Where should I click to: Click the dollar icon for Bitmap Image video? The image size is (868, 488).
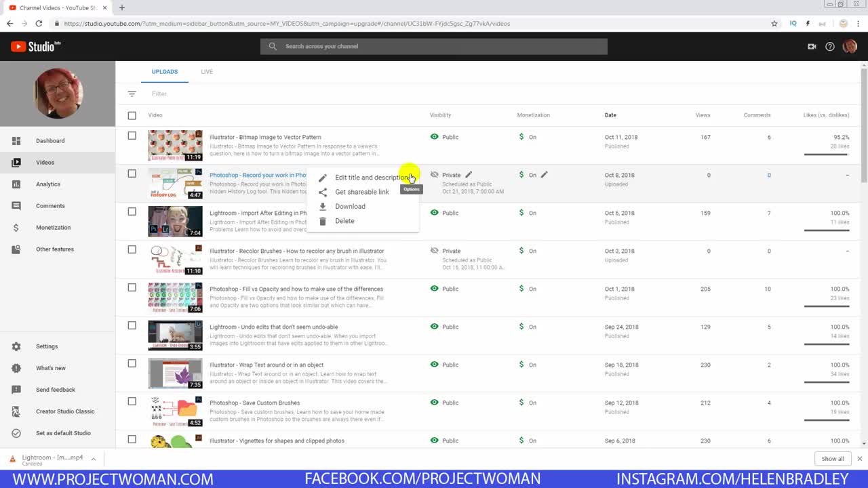[x=521, y=137]
